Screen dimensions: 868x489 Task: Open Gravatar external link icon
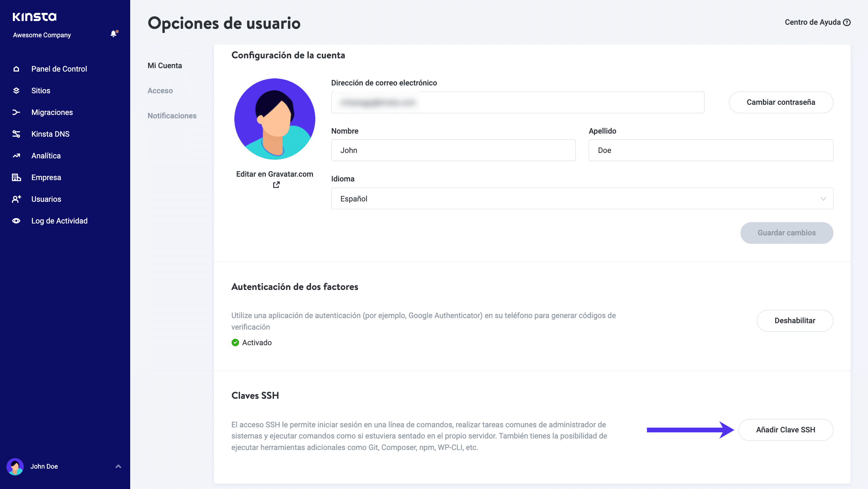pos(276,185)
